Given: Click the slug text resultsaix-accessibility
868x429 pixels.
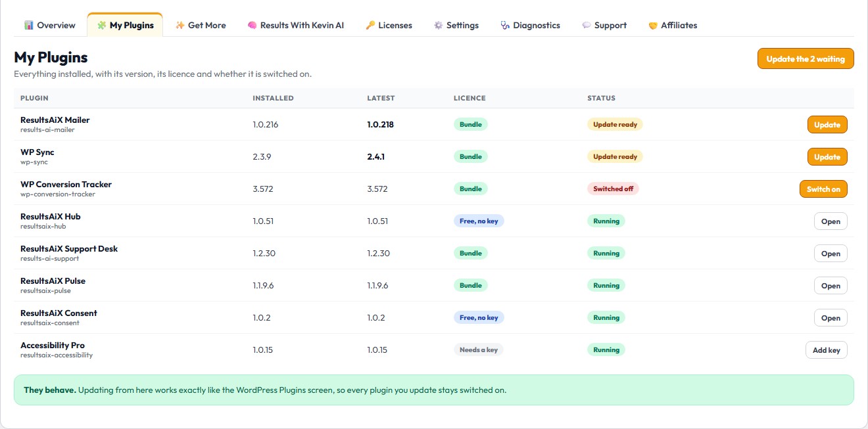Looking at the screenshot, I should click(57, 355).
